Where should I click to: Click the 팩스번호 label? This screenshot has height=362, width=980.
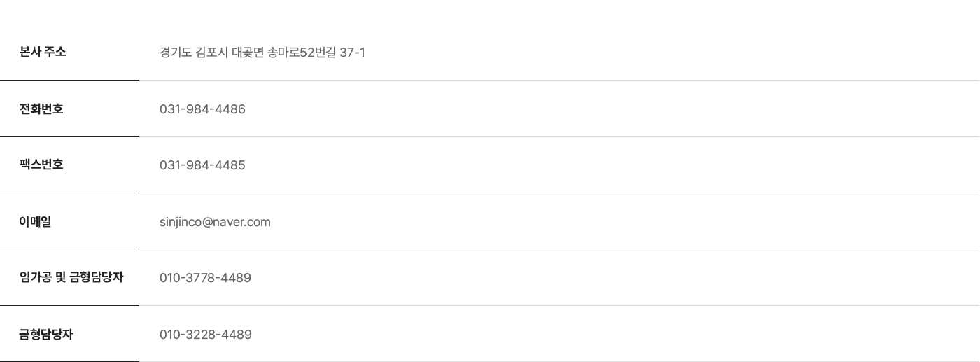coord(41,165)
